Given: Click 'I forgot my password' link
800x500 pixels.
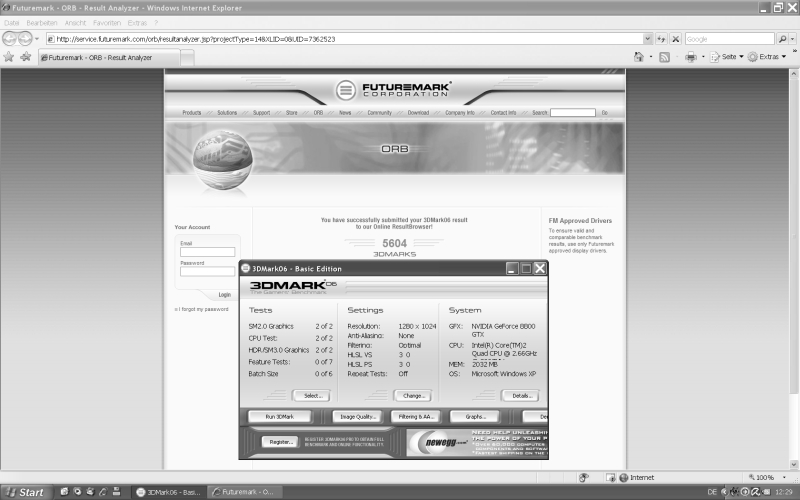Looking at the screenshot, I should [x=202, y=309].
